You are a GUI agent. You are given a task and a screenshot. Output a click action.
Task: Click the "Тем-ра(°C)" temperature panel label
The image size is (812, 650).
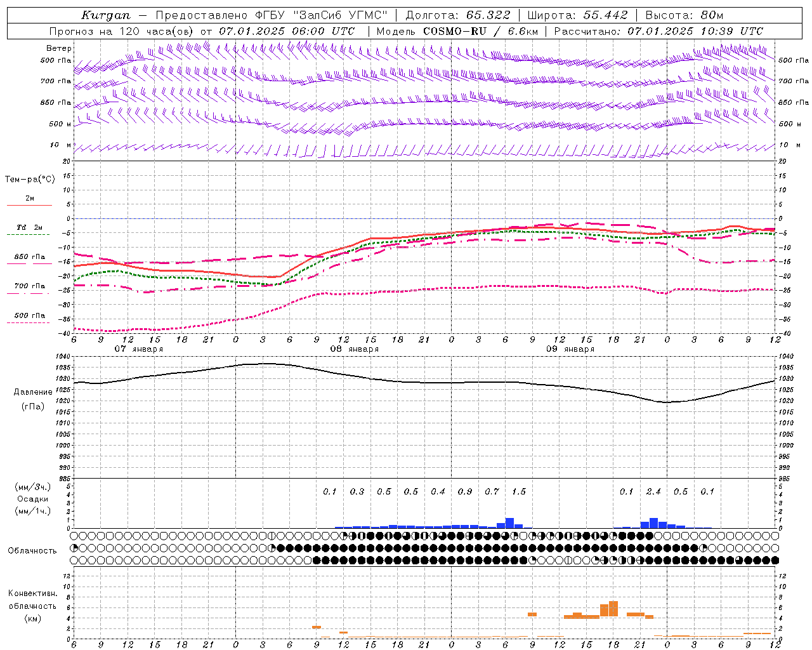[x=30, y=180]
